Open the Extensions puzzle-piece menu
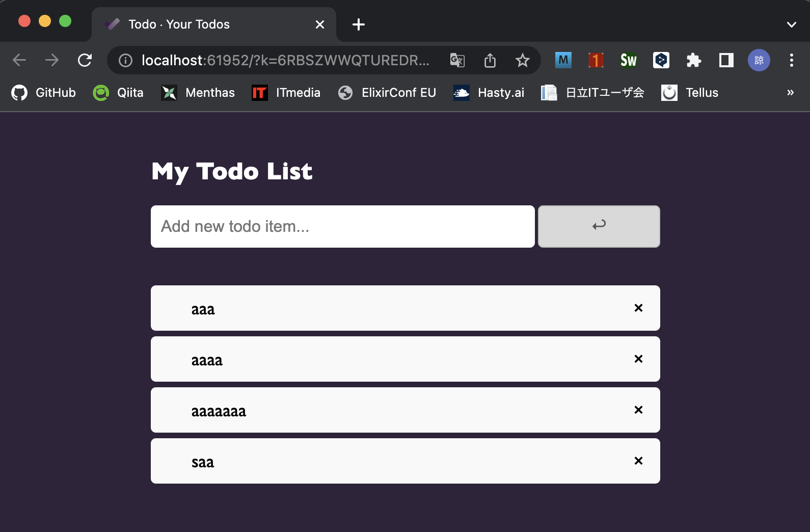This screenshot has width=810, height=532. [x=693, y=60]
